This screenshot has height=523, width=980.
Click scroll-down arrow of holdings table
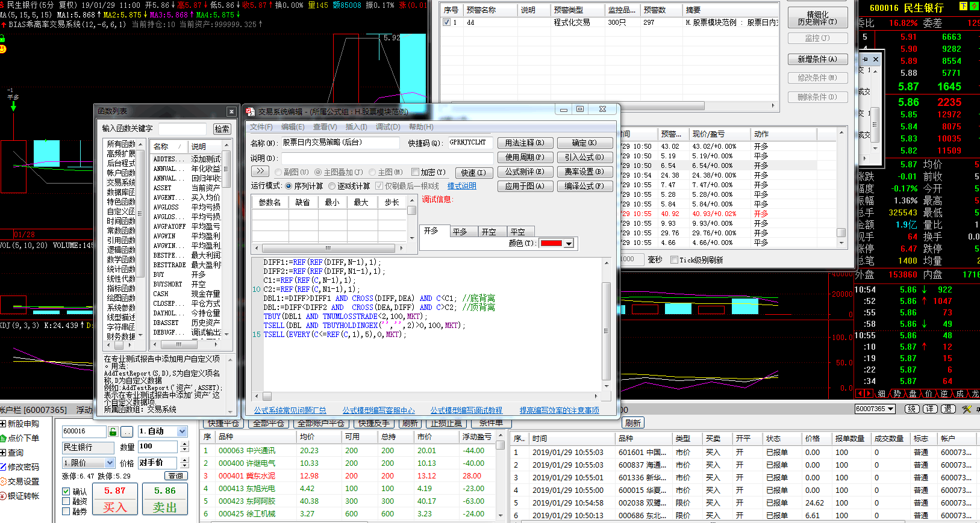(500, 516)
